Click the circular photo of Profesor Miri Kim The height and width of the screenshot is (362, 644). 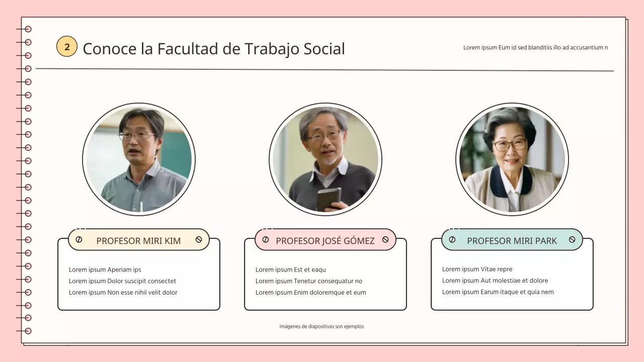139,159
